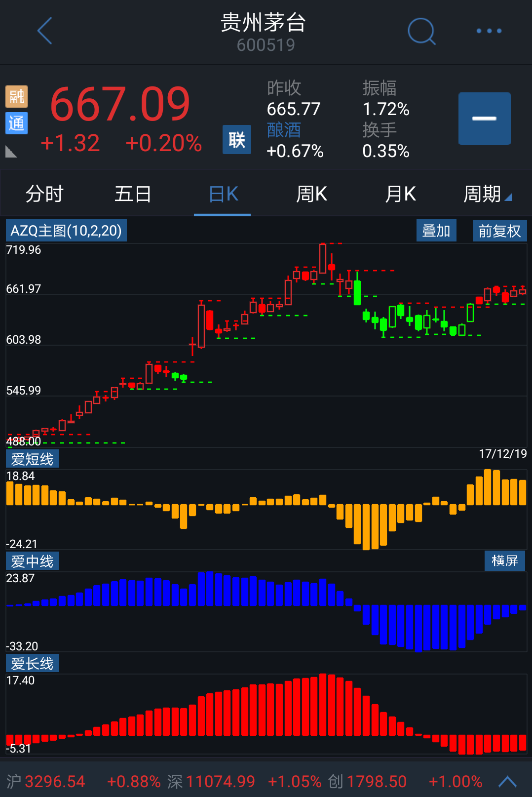Switch to landscape with 横屏 button
The height and width of the screenshot is (797, 532).
[x=504, y=560]
